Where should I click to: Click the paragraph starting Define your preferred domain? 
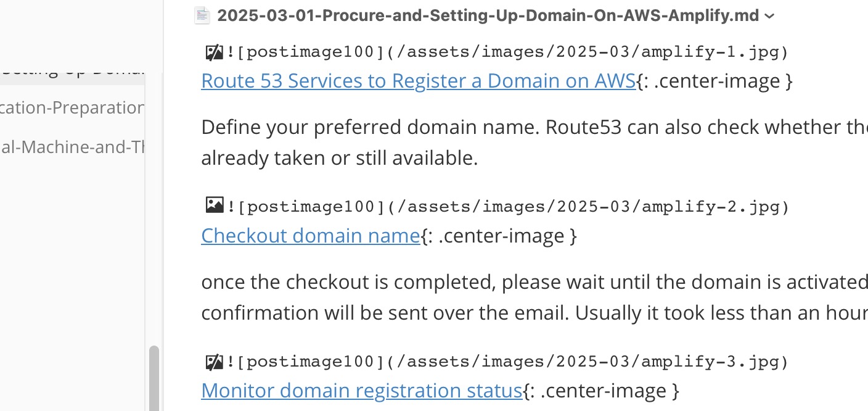point(534,143)
